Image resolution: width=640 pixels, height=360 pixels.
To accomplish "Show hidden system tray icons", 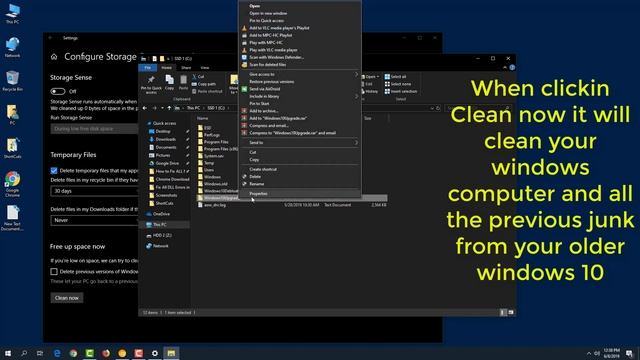I will [x=589, y=353].
